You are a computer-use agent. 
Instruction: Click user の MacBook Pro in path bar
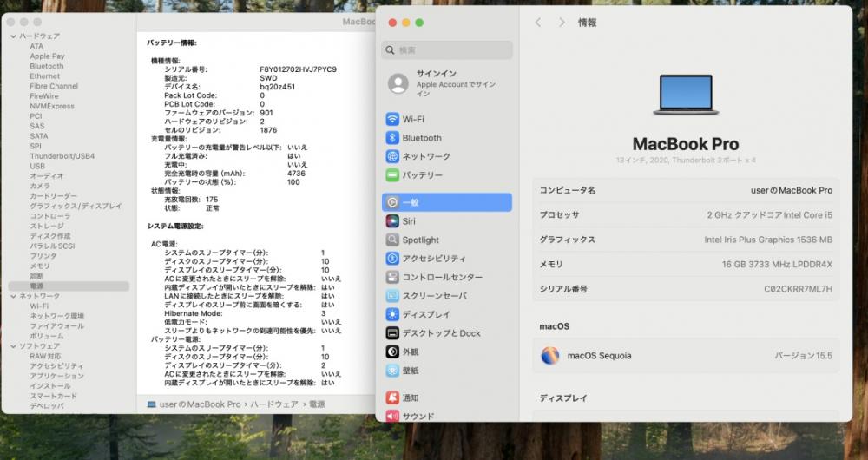[x=200, y=404]
